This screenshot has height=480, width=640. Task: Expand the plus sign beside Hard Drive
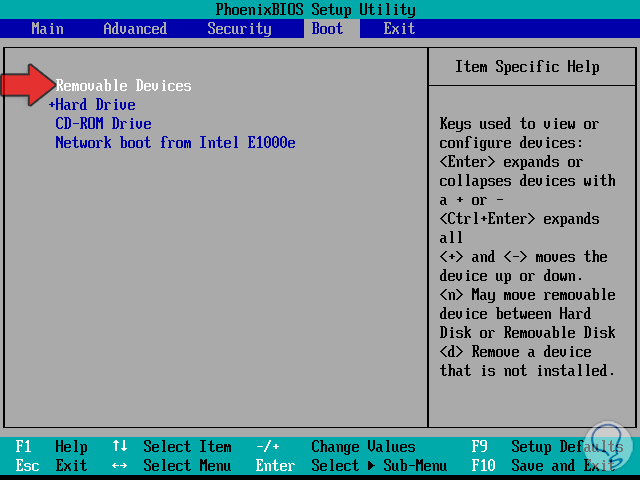coord(51,105)
